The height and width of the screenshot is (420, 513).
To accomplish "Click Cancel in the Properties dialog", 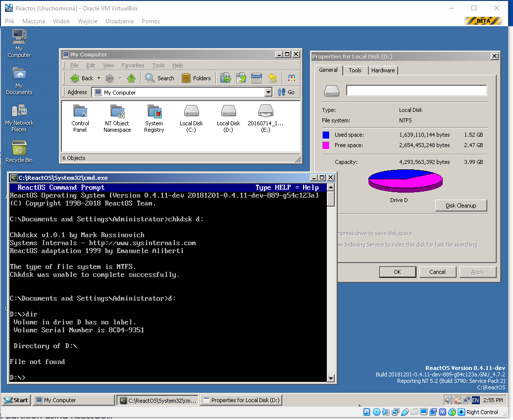I will coord(437,272).
